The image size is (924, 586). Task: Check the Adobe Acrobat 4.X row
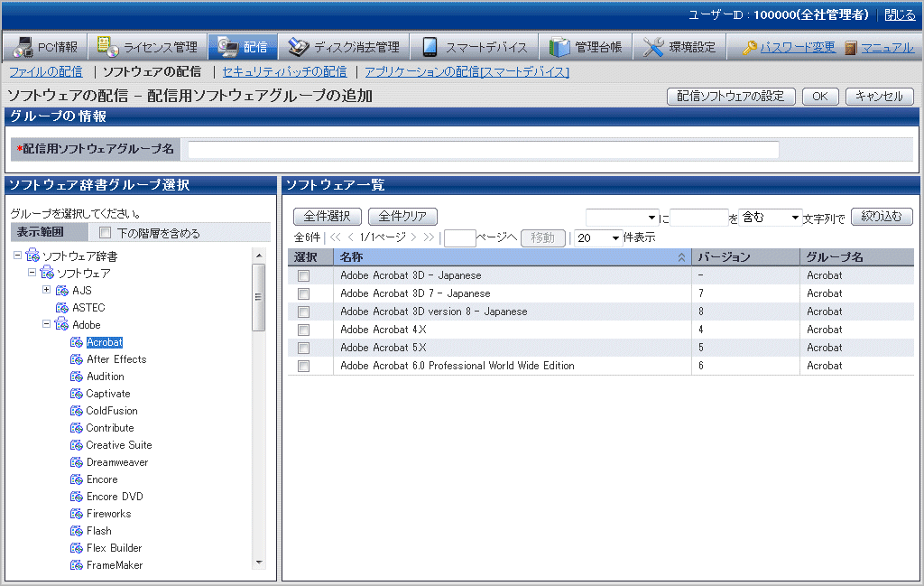303,330
